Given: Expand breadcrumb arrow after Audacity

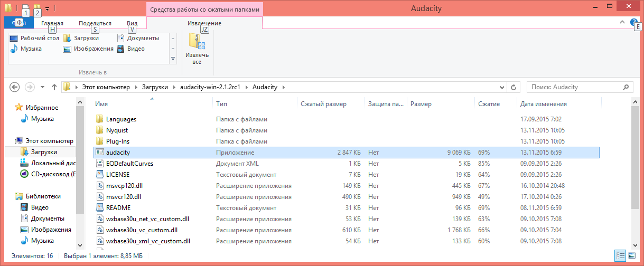Looking at the screenshot, I should 283,87.
